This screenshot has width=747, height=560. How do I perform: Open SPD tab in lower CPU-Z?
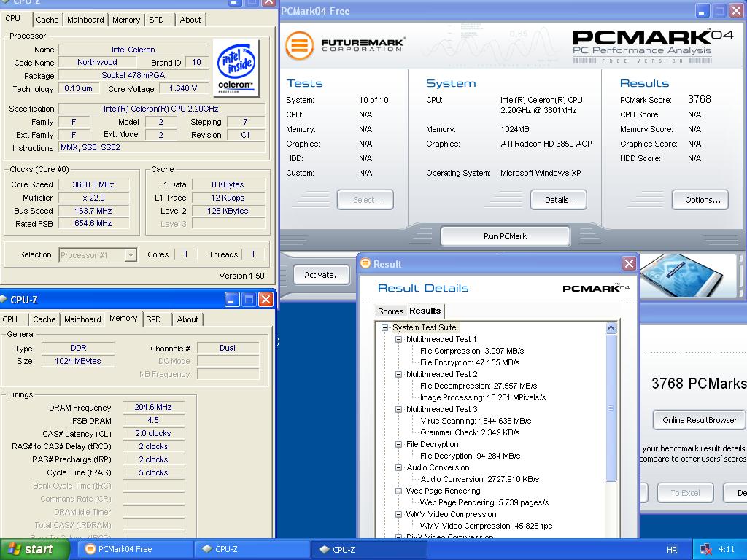pyautogui.click(x=153, y=319)
